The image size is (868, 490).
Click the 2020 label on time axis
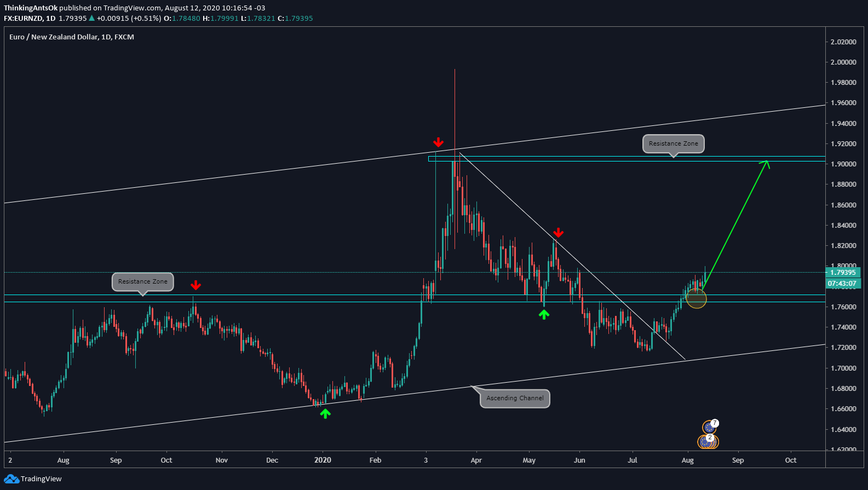pos(323,460)
